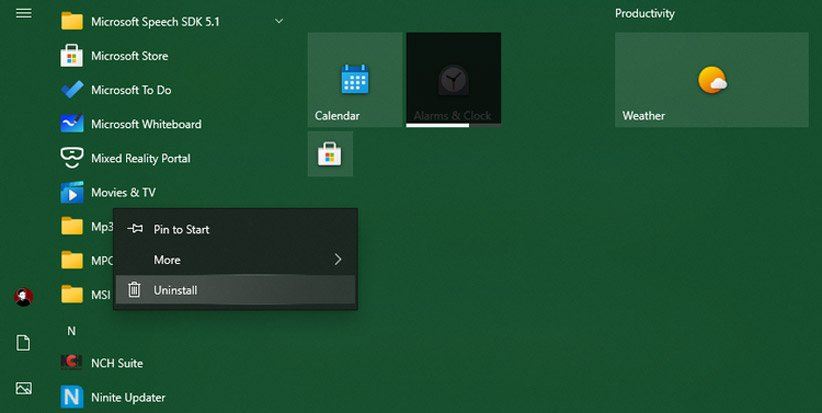Viewport: 822px width, 413px height.
Task: Open Microsoft To Do checkmark icon
Action: [x=71, y=90]
